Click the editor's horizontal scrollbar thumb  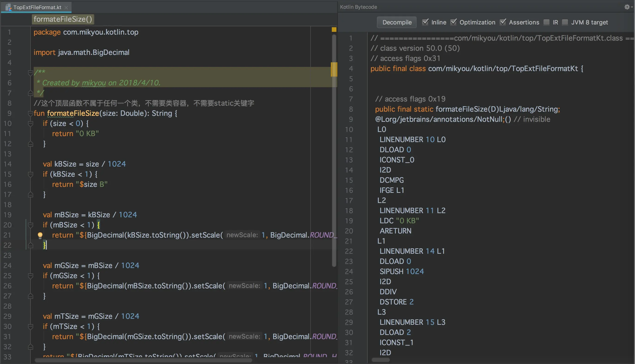pos(143,360)
